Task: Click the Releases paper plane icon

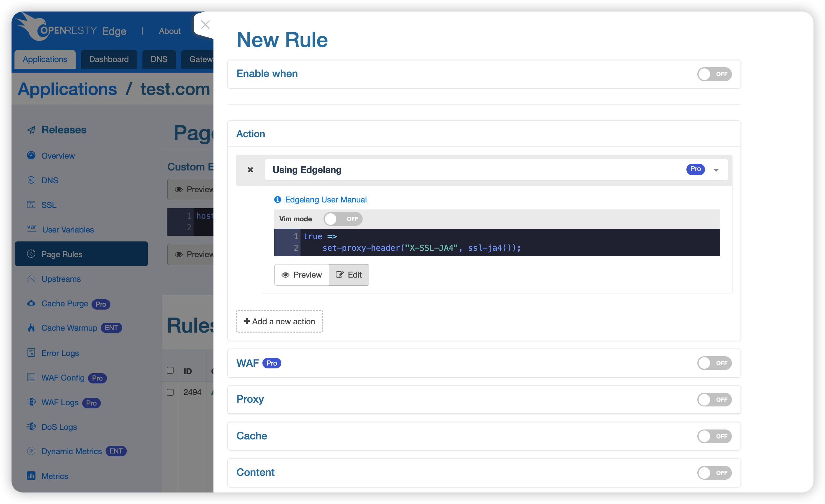Action: click(x=31, y=130)
